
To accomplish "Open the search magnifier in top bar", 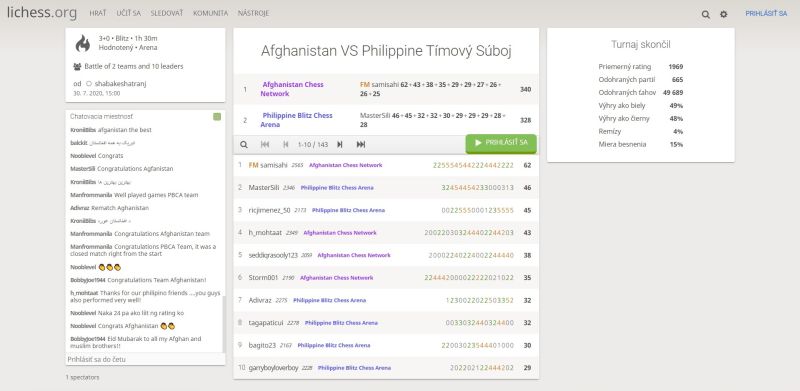I will [x=706, y=14].
